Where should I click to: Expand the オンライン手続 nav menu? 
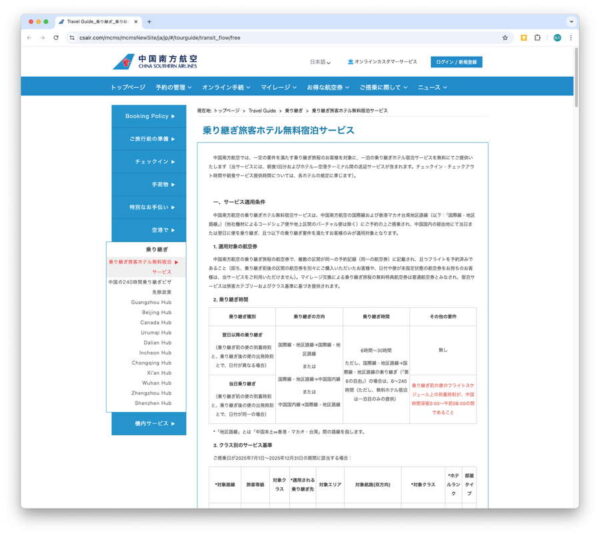pos(226,87)
